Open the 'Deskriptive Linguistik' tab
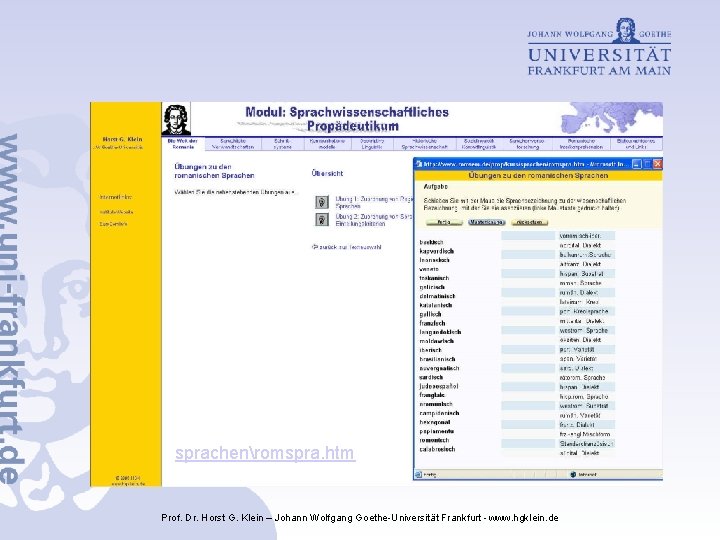The height and width of the screenshot is (540, 720). coord(372,144)
